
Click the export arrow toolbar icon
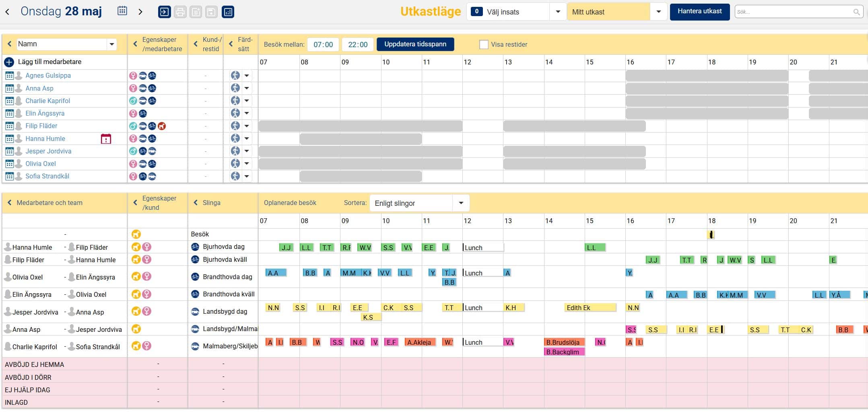click(164, 12)
